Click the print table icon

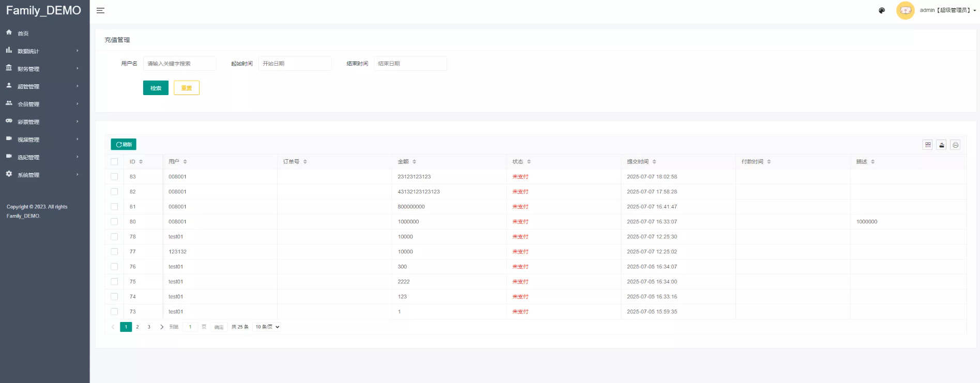[x=955, y=145]
